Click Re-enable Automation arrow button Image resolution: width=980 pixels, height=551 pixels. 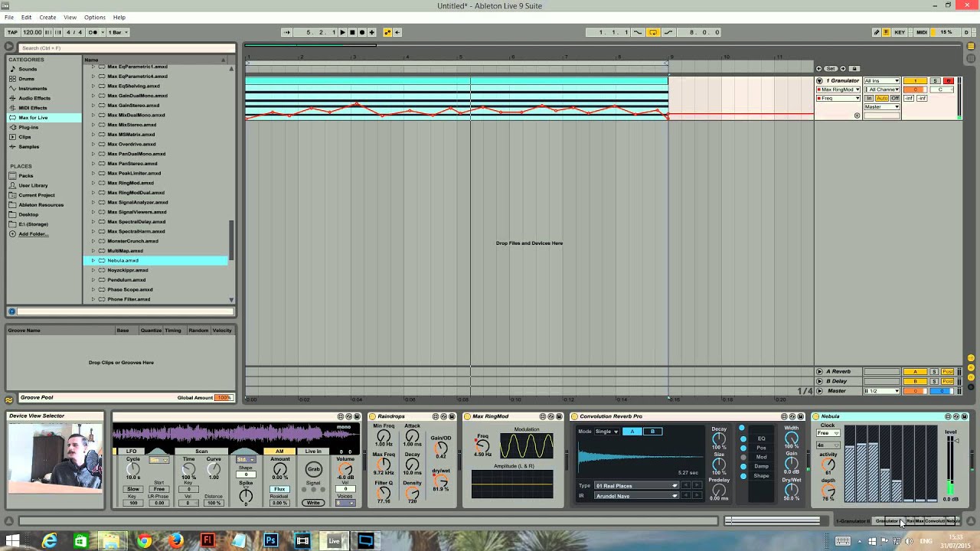click(397, 32)
